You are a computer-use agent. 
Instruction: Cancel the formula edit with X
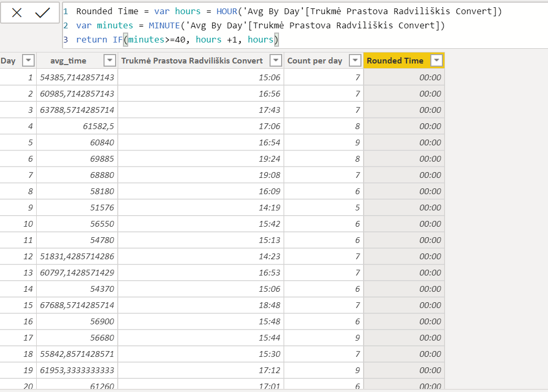16,13
